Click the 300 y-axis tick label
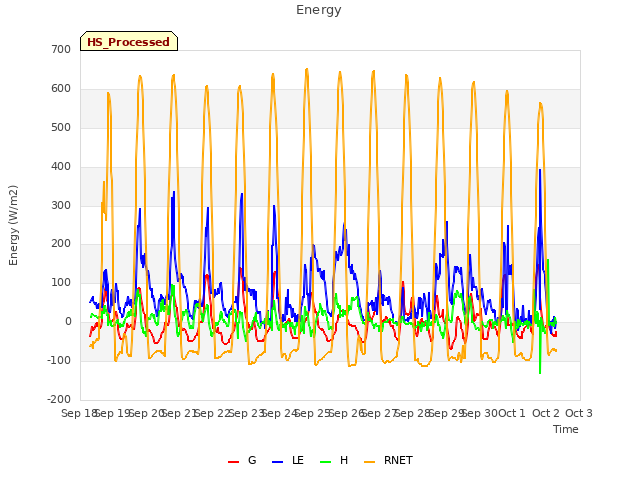The width and height of the screenshot is (640, 480). (61, 205)
